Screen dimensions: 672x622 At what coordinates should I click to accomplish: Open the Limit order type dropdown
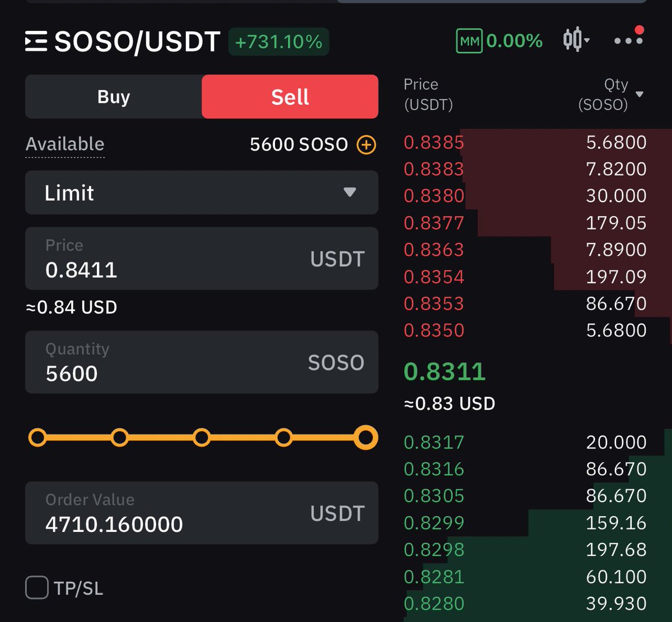tap(202, 193)
